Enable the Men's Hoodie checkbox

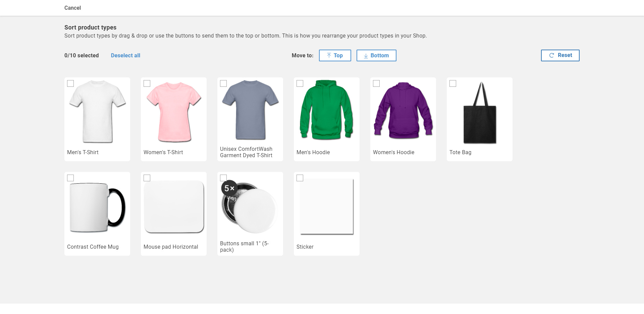[x=300, y=83]
